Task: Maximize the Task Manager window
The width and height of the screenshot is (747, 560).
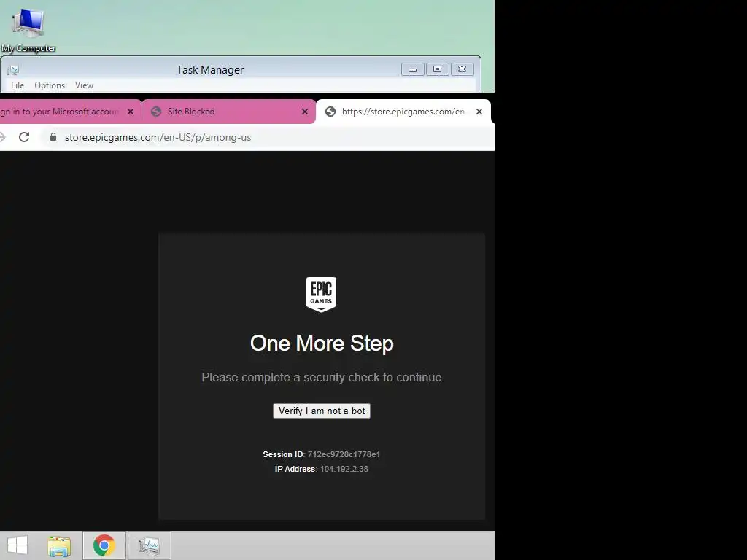Action: click(437, 69)
